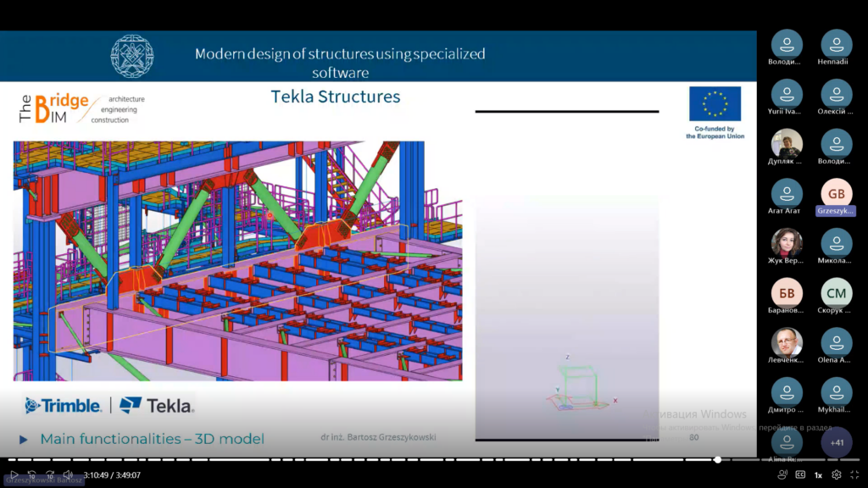Viewport: 868px width, 488px height.
Task: Click the volume speaker icon
Action: tap(68, 475)
